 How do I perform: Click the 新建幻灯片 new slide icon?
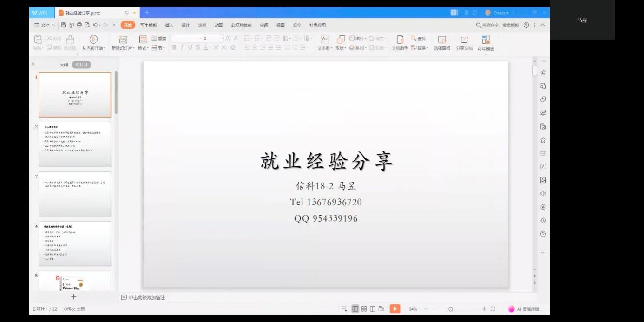[123, 39]
